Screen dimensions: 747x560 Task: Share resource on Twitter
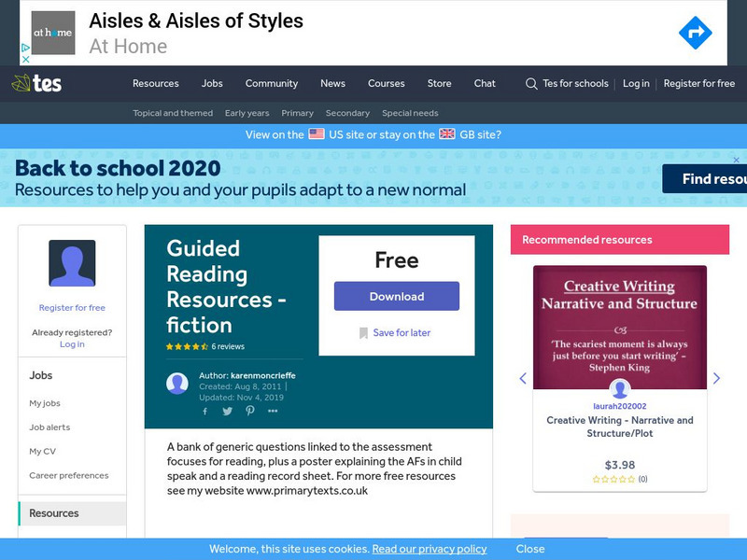pyautogui.click(x=227, y=412)
